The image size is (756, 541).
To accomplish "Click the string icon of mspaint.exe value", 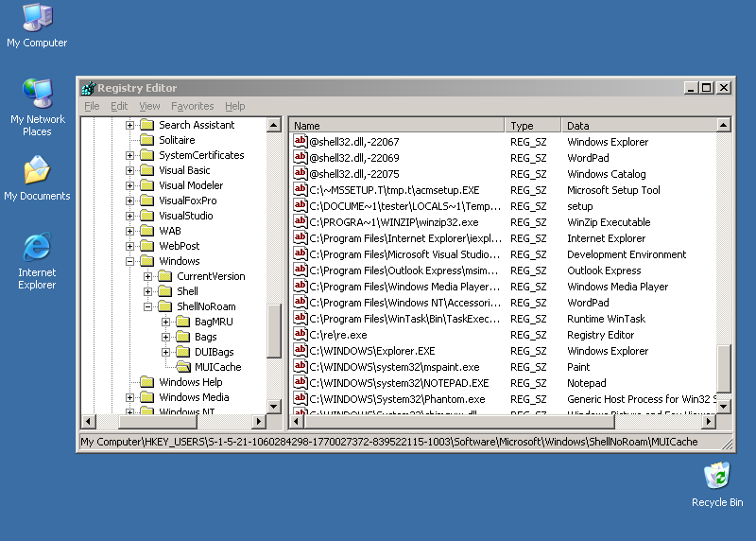I will coord(301,366).
